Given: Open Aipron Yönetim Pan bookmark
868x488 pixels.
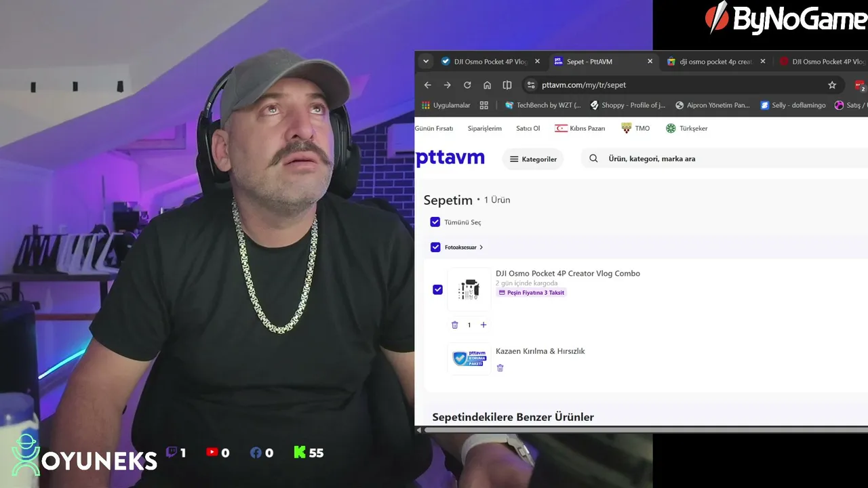Looking at the screenshot, I should (713, 105).
